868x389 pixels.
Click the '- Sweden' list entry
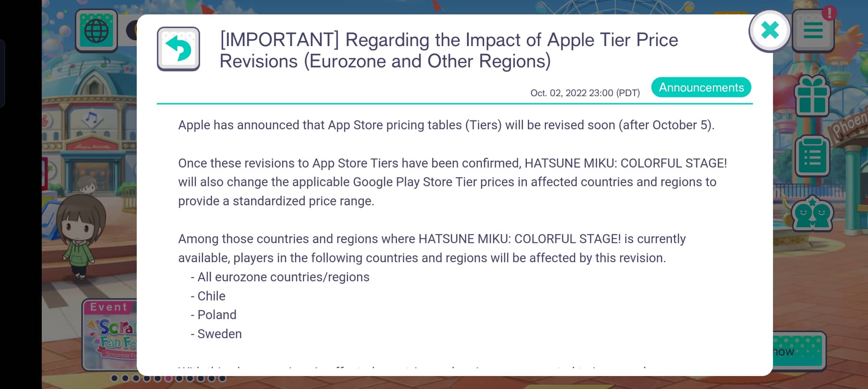coord(216,334)
